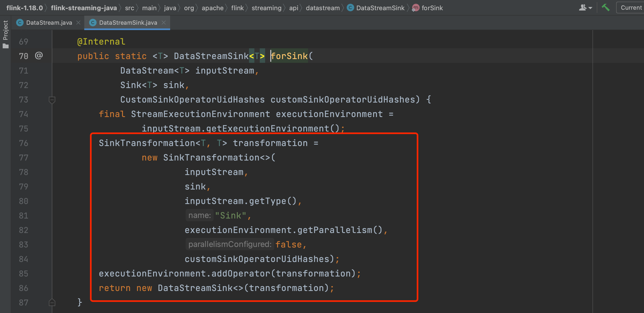Click the green Build hammer icon
This screenshot has width=644, height=313.
(x=606, y=8)
